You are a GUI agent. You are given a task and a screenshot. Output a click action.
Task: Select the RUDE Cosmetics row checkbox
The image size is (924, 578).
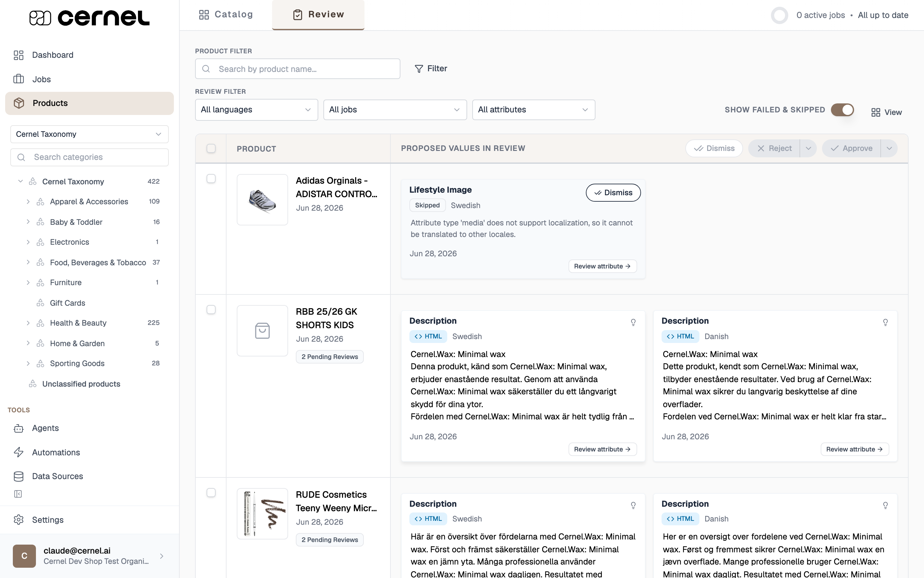pyautogui.click(x=211, y=493)
